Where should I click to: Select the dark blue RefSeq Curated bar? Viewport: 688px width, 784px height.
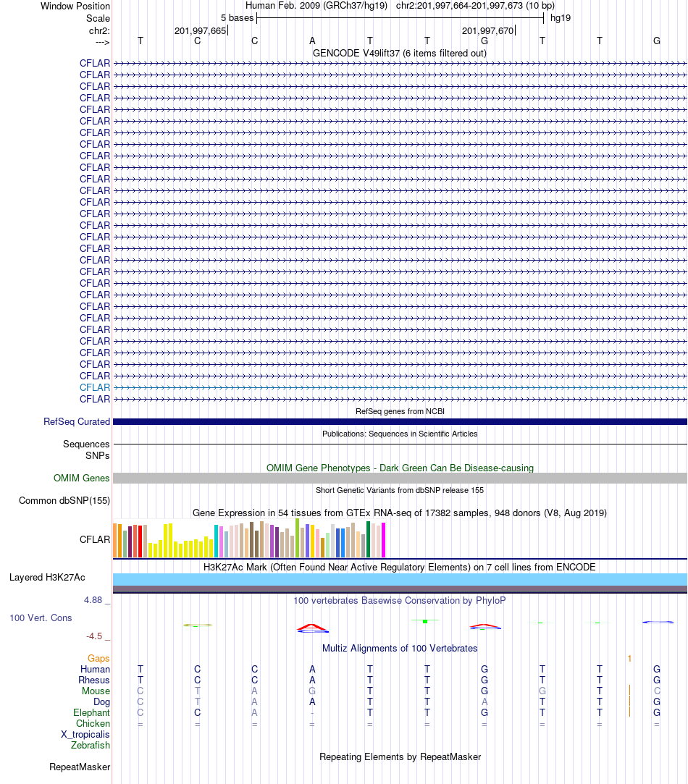[400, 422]
